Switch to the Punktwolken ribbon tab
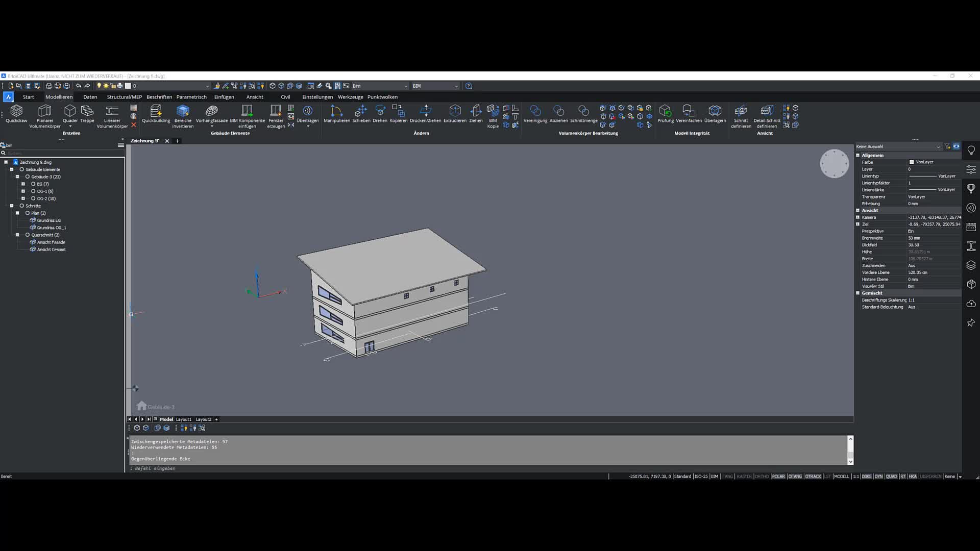The width and height of the screenshot is (980, 551). [x=382, y=97]
